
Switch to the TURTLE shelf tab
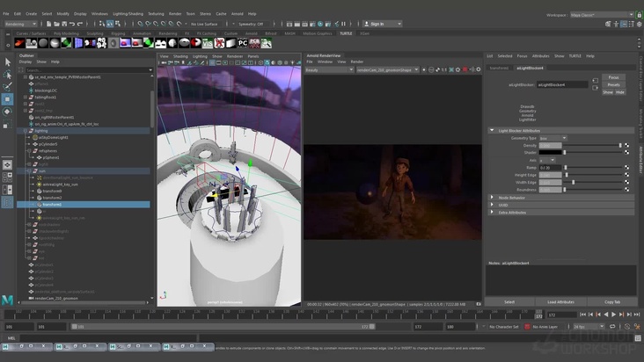coord(346,33)
